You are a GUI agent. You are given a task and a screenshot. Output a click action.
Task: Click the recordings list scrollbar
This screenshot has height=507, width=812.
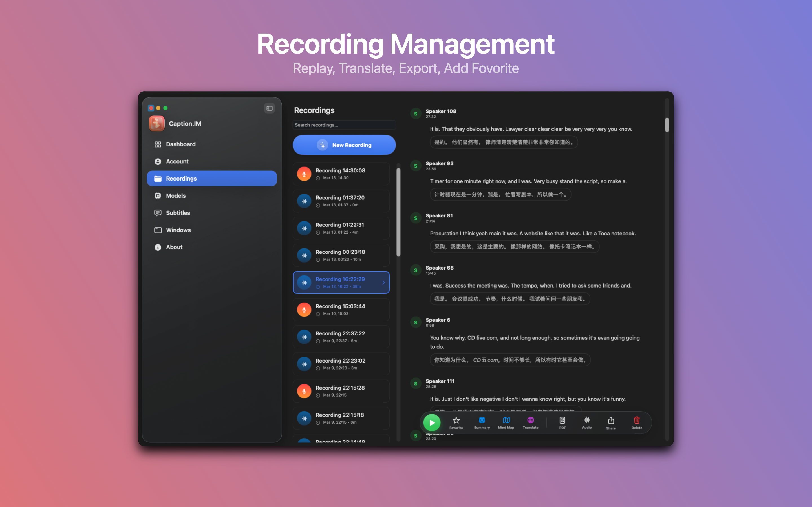398,212
